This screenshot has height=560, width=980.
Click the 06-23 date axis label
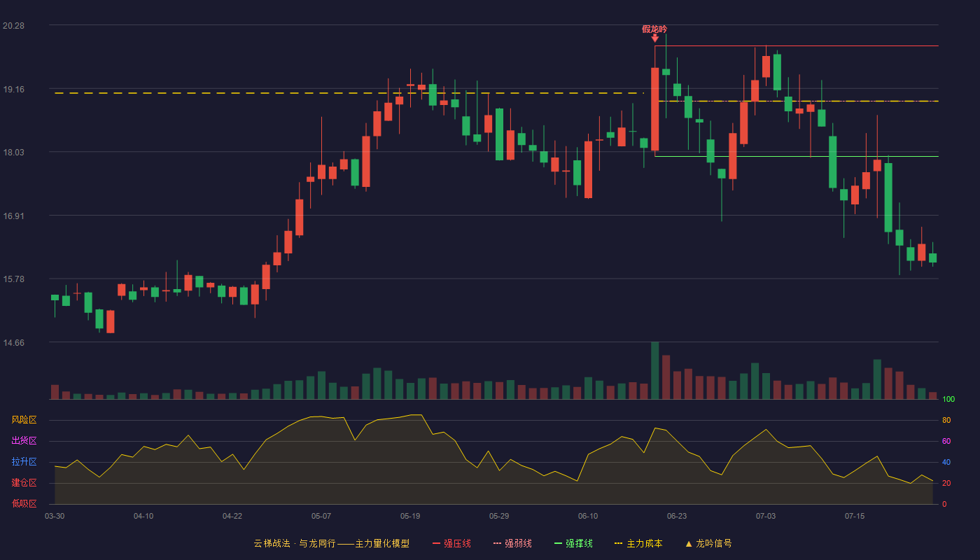pyautogui.click(x=677, y=516)
